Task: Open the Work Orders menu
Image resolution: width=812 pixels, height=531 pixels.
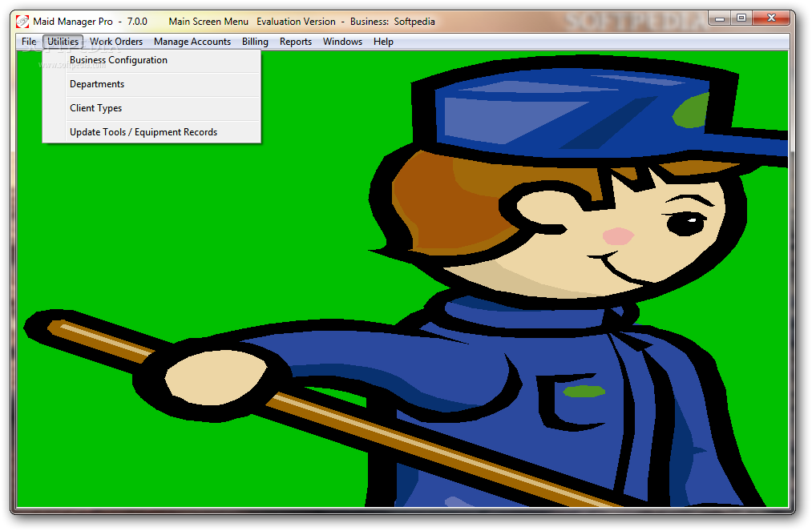Action: (116, 42)
